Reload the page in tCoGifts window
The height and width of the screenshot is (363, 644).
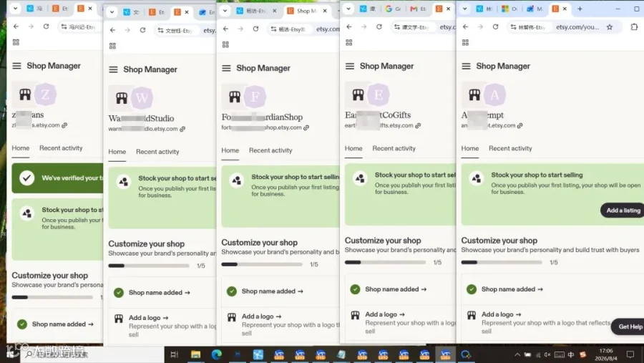pos(379,26)
